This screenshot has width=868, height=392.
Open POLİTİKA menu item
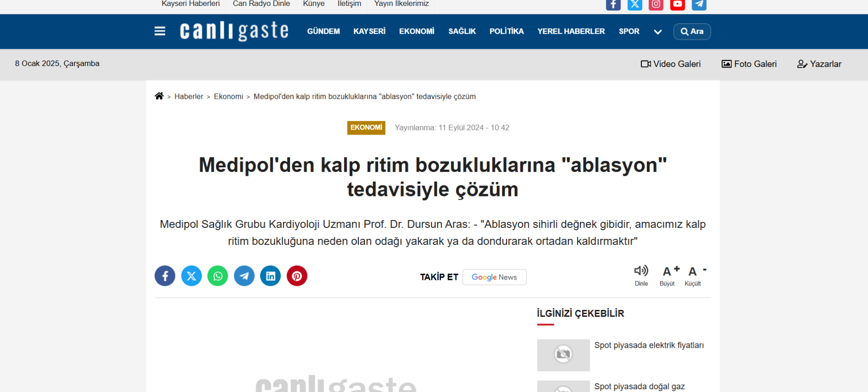pos(506,31)
